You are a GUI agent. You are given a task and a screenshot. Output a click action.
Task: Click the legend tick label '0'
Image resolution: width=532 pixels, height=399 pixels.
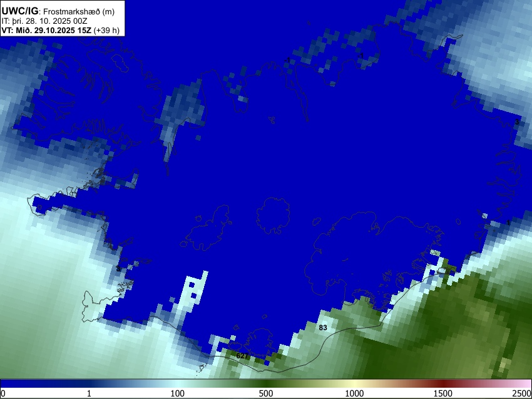tap(3, 393)
